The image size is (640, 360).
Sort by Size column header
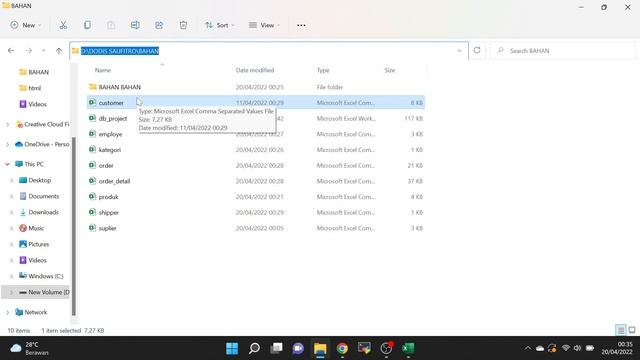point(390,70)
